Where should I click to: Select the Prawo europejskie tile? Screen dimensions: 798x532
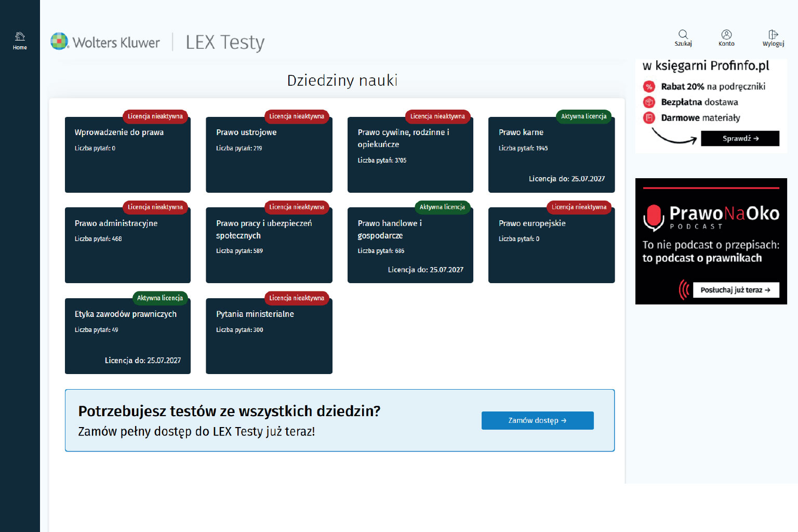[x=551, y=246]
